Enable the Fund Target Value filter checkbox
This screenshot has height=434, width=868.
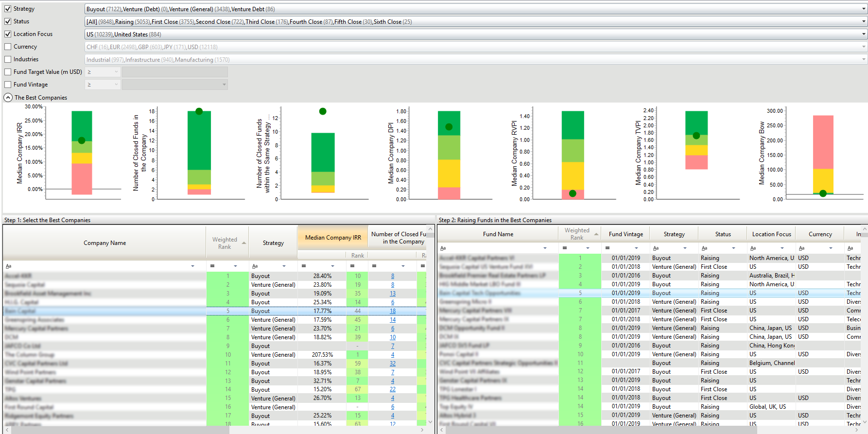[8, 72]
